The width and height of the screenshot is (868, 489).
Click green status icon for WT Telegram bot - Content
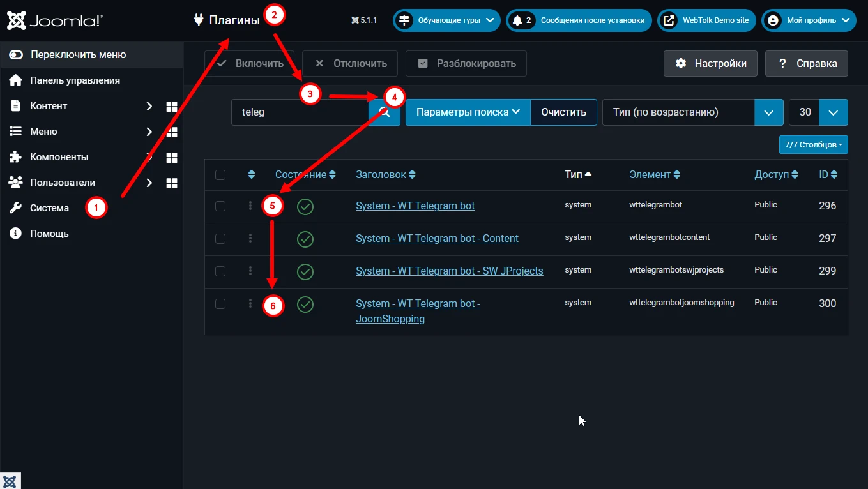coord(305,239)
